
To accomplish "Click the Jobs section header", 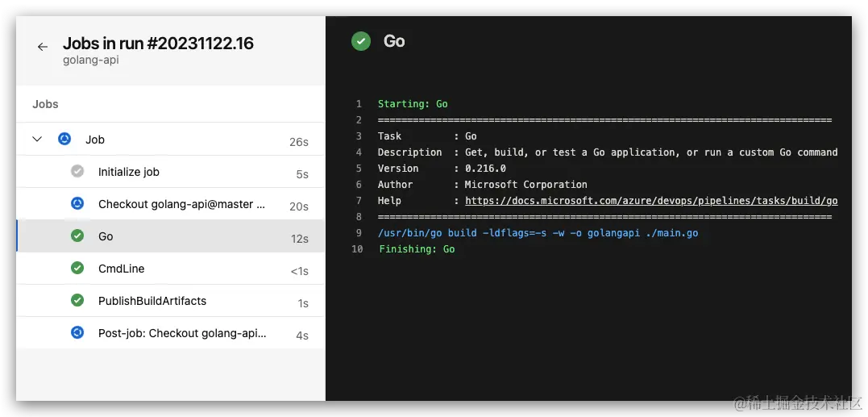I will click(45, 104).
